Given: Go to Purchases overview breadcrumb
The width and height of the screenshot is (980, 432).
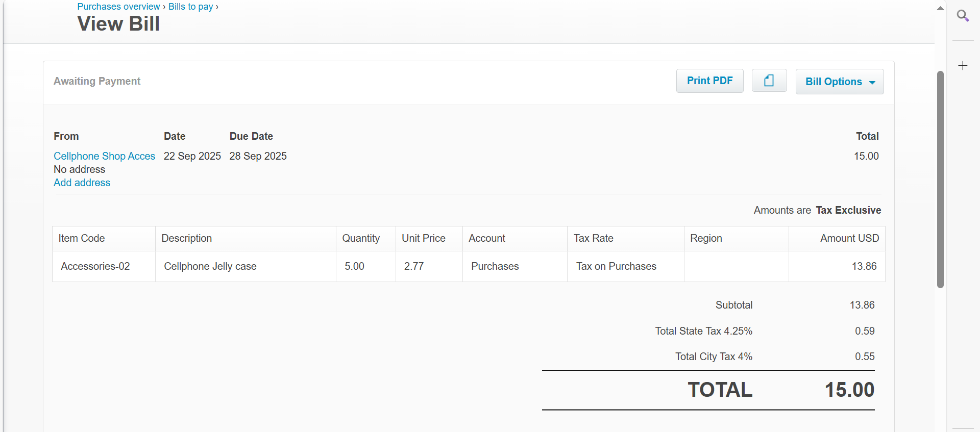Looking at the screenshot, I should pos(118,7).
